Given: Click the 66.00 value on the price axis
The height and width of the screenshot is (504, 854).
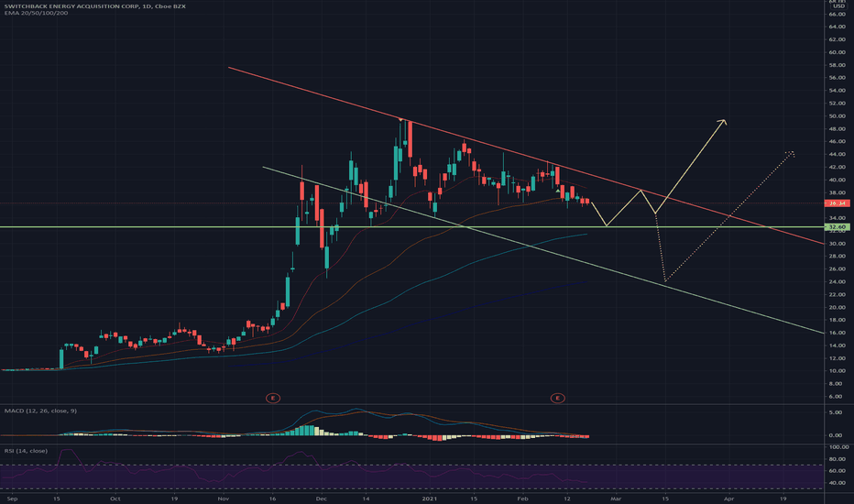Looking at the screenshot, I should pyautogui.click(x=838, y=14).
